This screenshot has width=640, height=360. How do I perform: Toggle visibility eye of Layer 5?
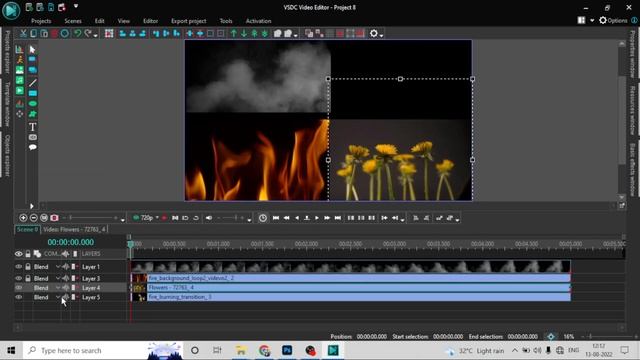click(x=18, y=297)
